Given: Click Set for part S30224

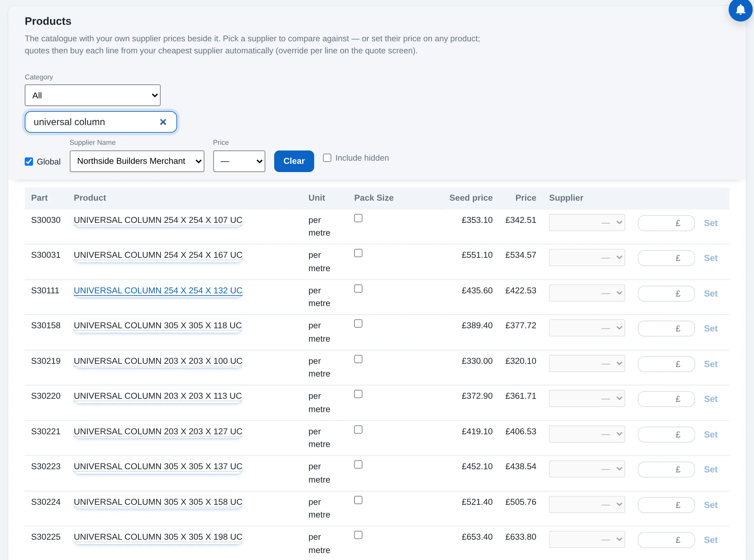Looking at the screenshot, I should (711, 505).
